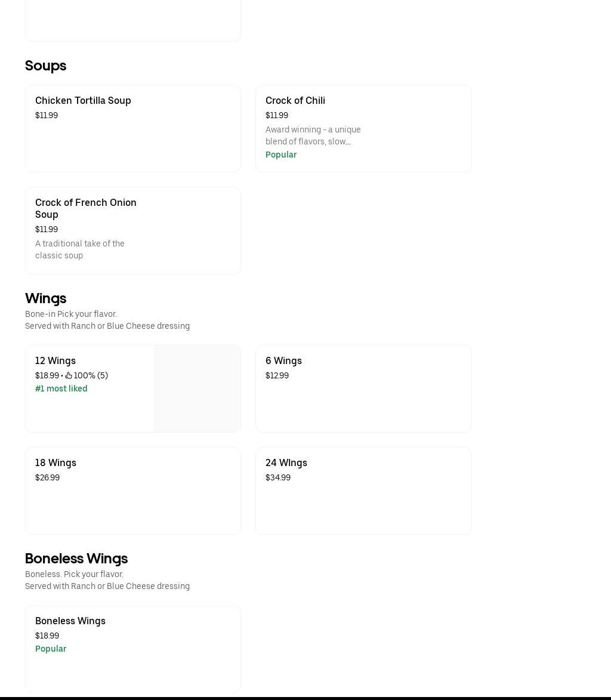Click 'Bone-in Pick your flavor.' subtitle

(x=71, y=314)
